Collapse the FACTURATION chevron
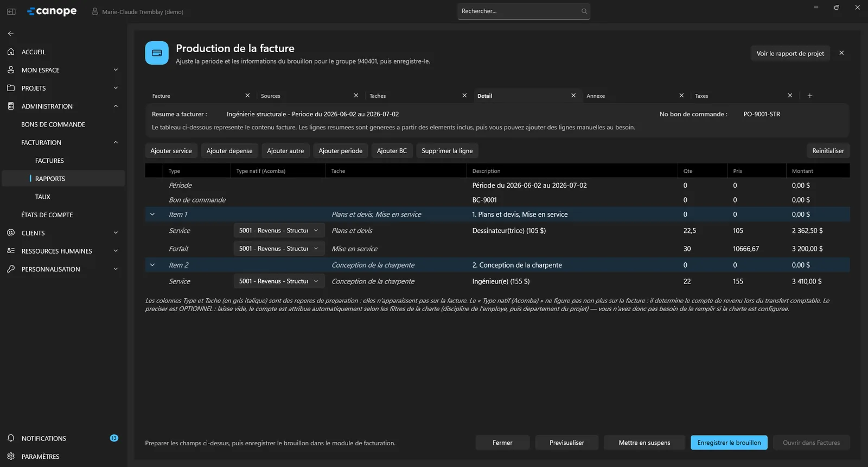The height and width of the screenshot is (467, 868). click(x=116, y=142)
